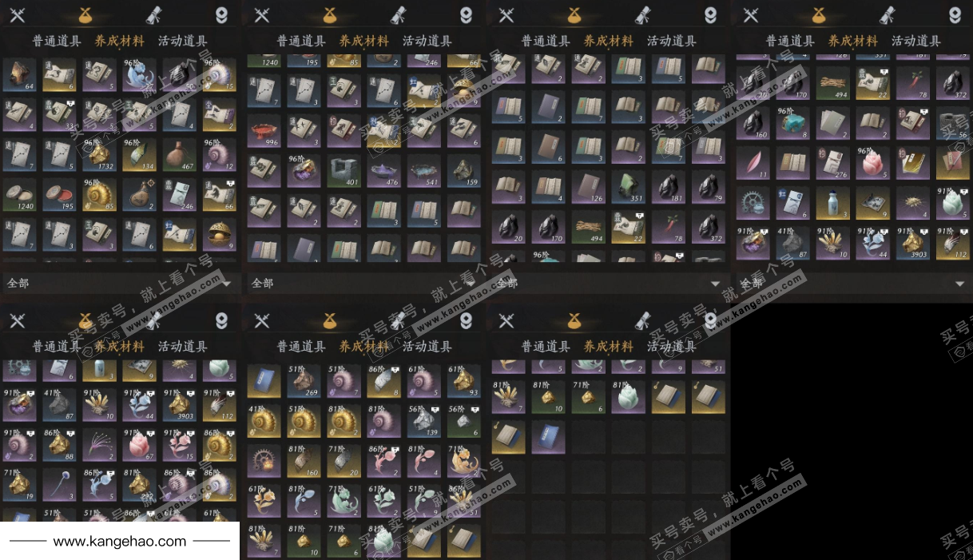Expand the 全部 filter under the 1732 ore grid
The height and width of the screenshot is (560, 973).
(x=121, y=283)
